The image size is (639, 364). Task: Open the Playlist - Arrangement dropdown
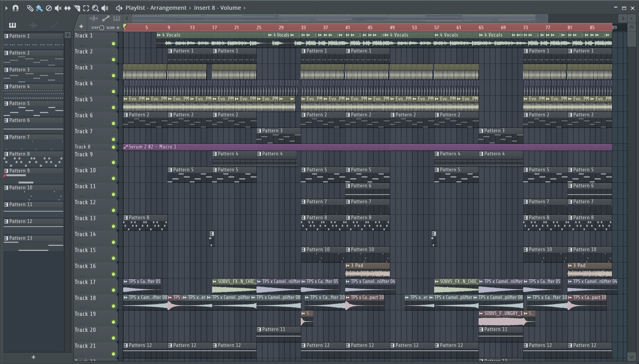pos(156,8)
